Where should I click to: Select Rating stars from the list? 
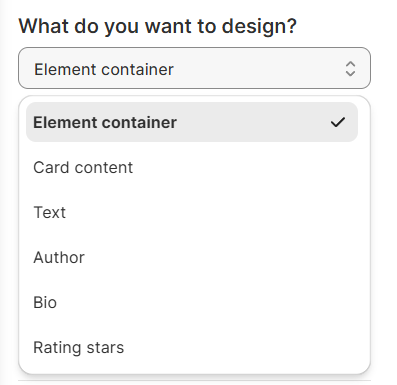coord(192,347)
